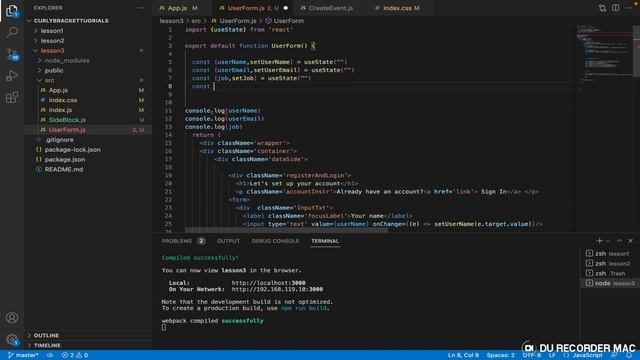Open the localhost:3000 link in terminal
Viewport: 640px width, 360px height.
coord(269,283)
